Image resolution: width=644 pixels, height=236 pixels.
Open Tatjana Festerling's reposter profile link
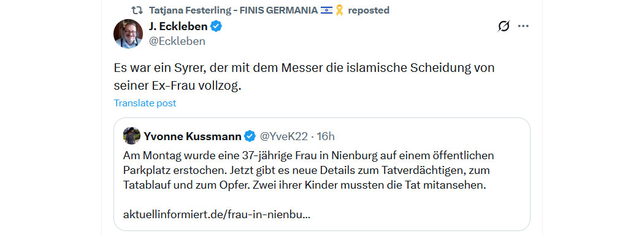233,10
